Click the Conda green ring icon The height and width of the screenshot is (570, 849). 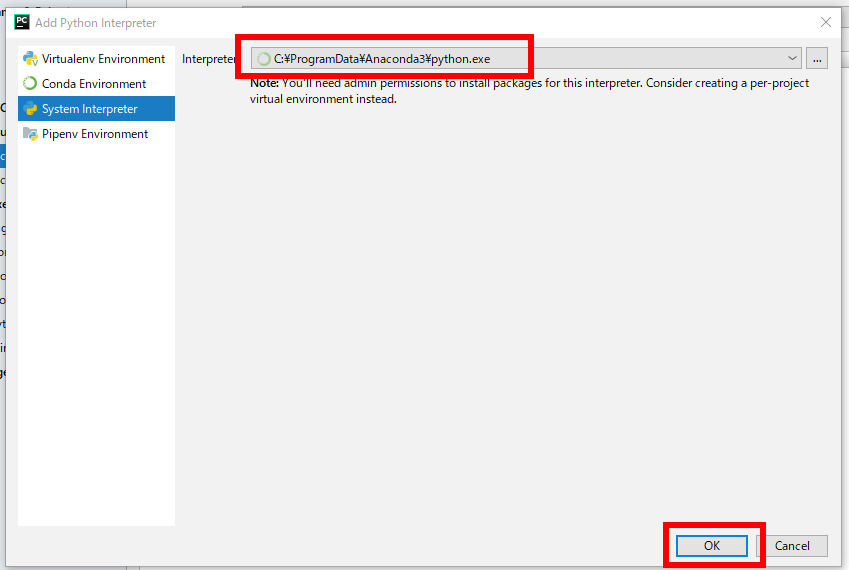point(30,83)
